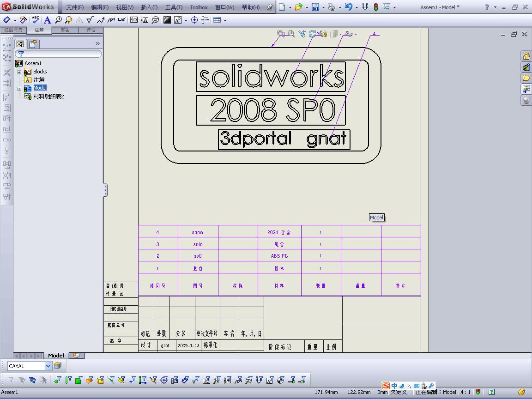Create a new document
The width and height of the screenshot is (532, 399).
282,7
